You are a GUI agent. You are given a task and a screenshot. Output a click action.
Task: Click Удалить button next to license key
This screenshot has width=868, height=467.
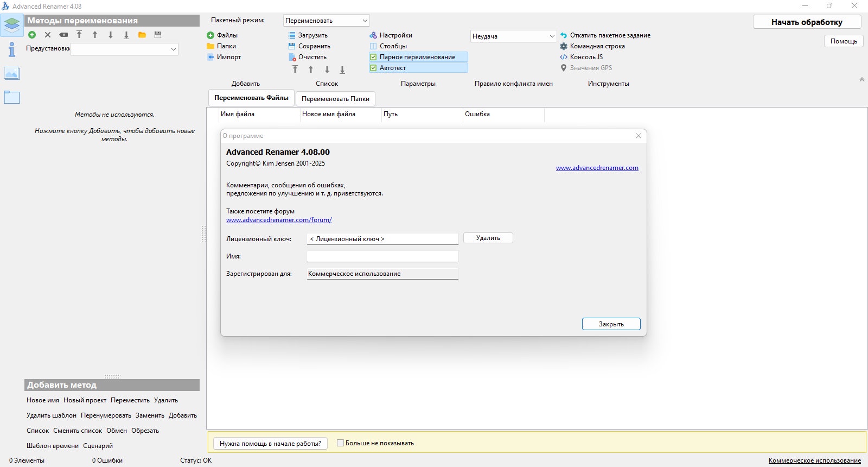click(x=488, y=238)
